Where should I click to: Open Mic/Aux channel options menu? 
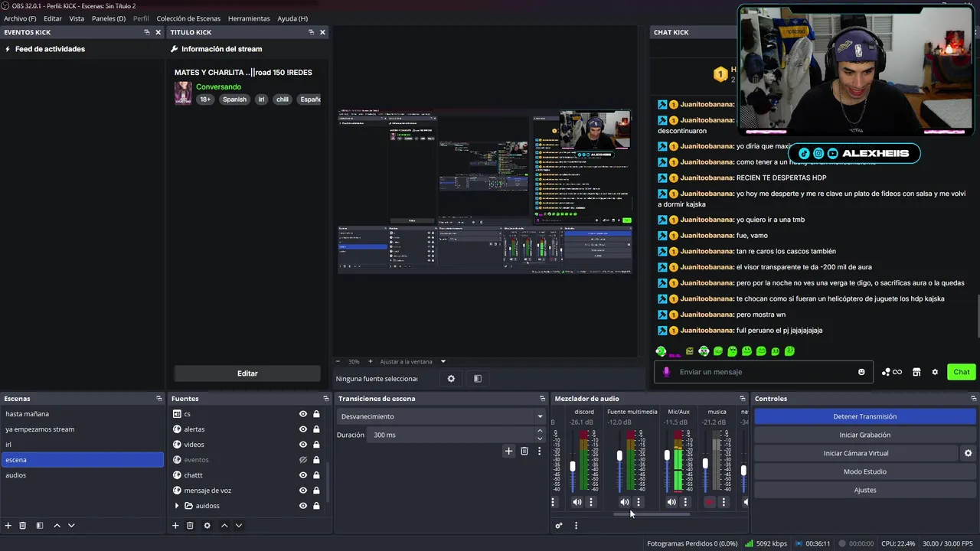coord(685,502)
